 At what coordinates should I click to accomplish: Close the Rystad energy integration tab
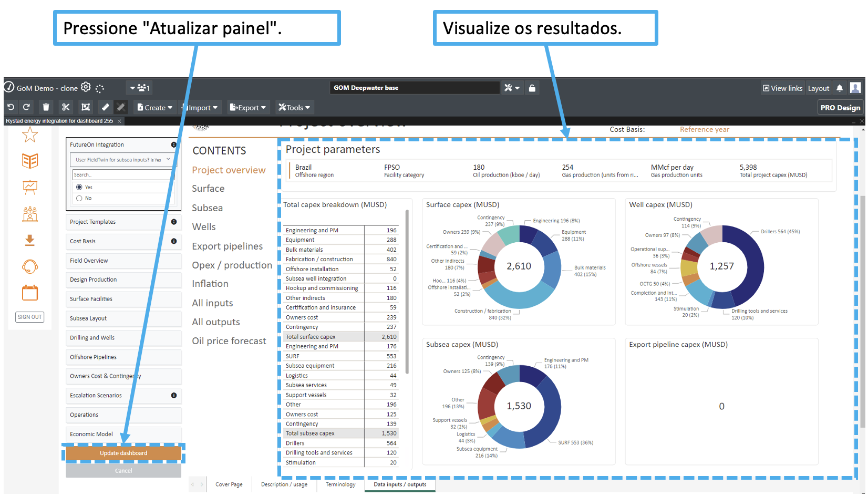pyautogui.click(x=119, y=121)
